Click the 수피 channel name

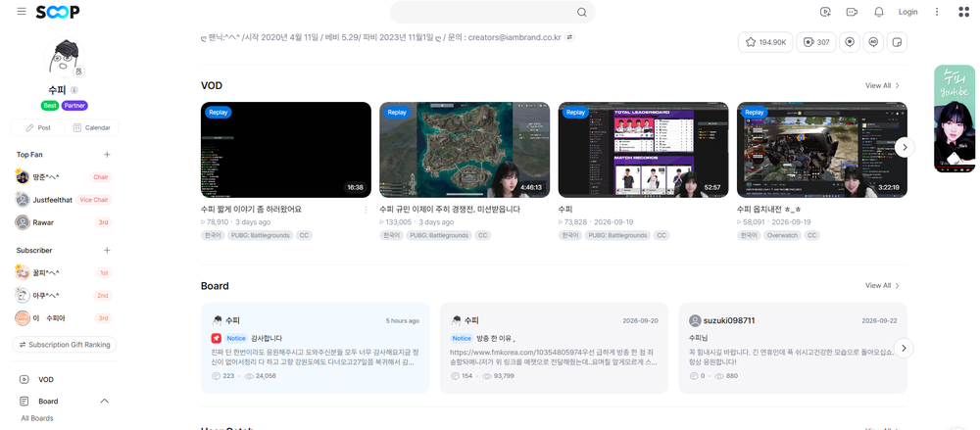point(57,90)
